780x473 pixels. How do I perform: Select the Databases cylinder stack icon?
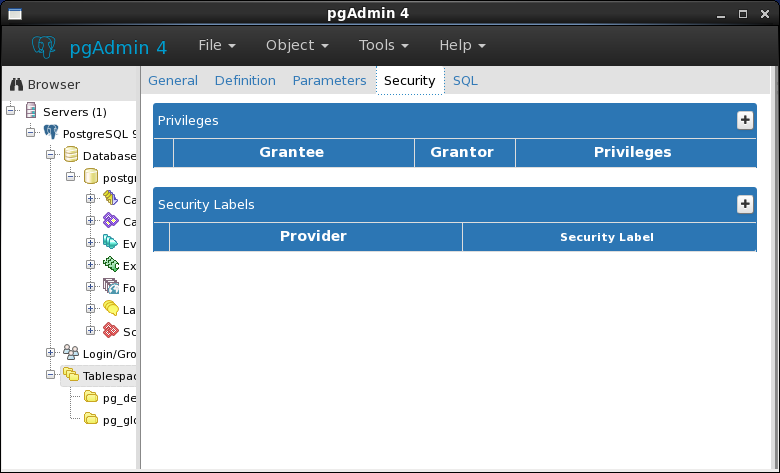(x=71, y=155)
